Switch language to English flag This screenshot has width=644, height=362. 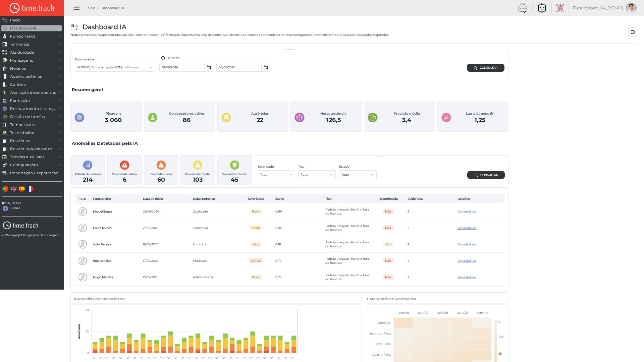[x=13, y=189]
